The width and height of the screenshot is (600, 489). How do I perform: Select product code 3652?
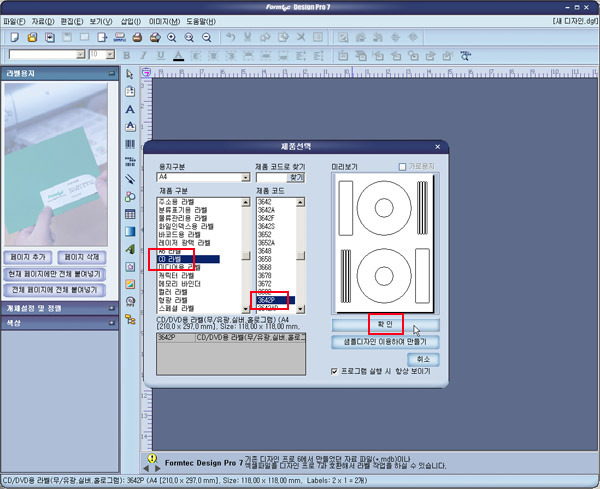click(x=264, y=235)
